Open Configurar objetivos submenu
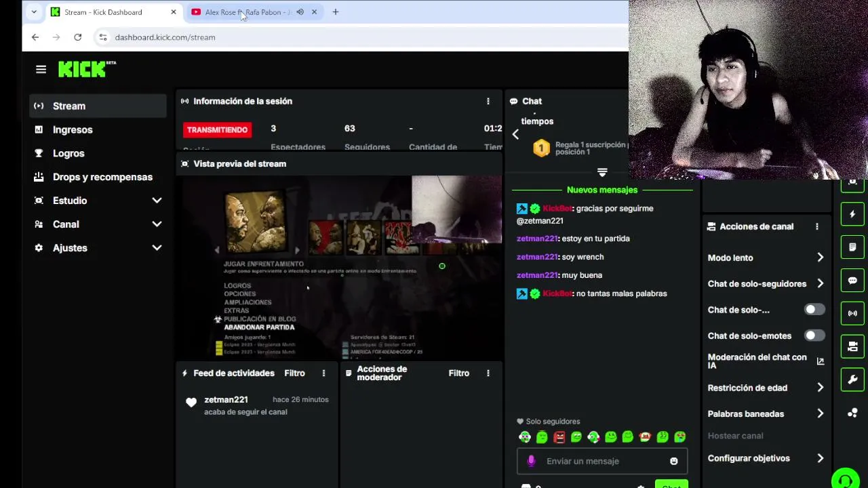This screenshot has height=488, width=868. [x=766, y=458]
